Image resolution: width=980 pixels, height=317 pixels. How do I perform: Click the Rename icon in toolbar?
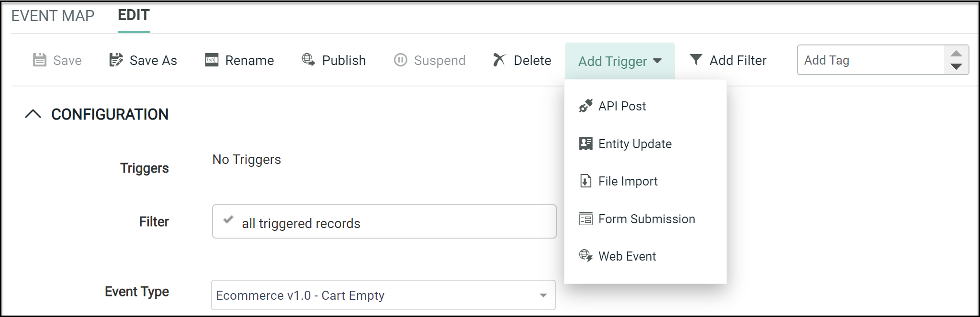pos(212,60)
